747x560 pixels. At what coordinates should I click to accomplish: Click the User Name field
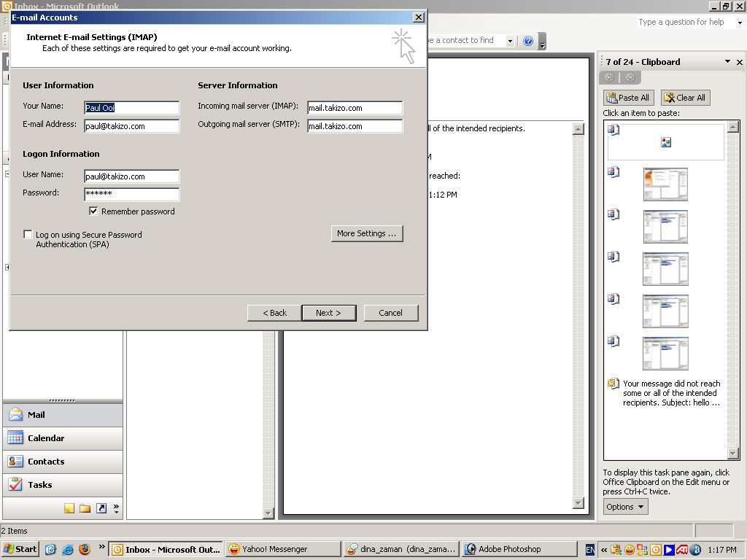click(132, 176)
